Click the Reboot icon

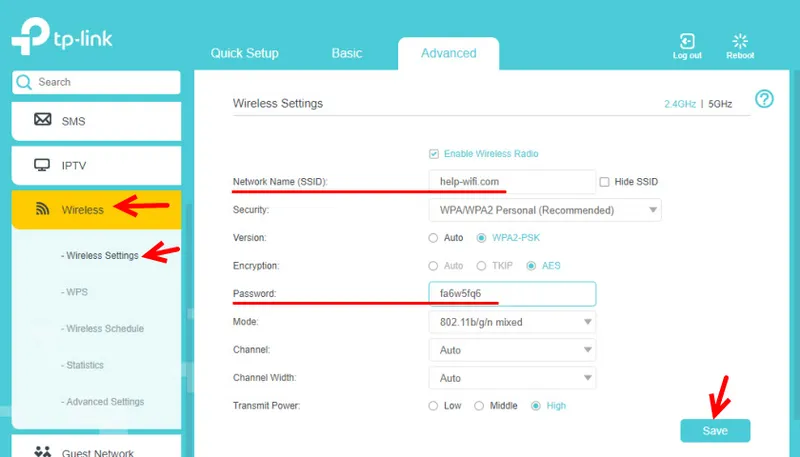point(740,41)
